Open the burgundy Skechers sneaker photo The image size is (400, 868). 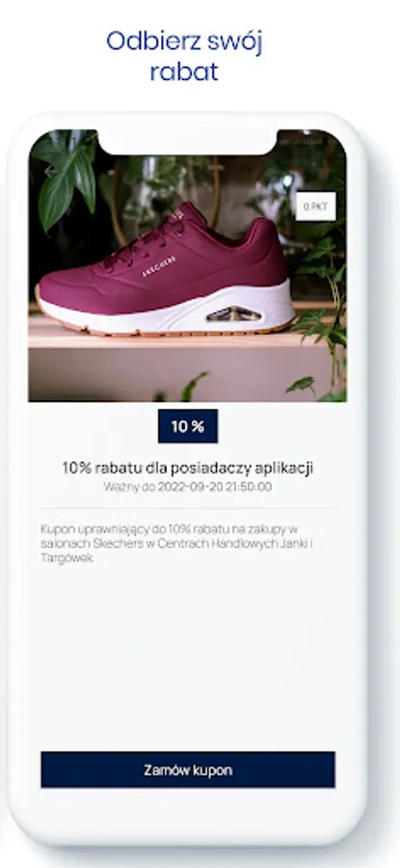pos(188,266)
